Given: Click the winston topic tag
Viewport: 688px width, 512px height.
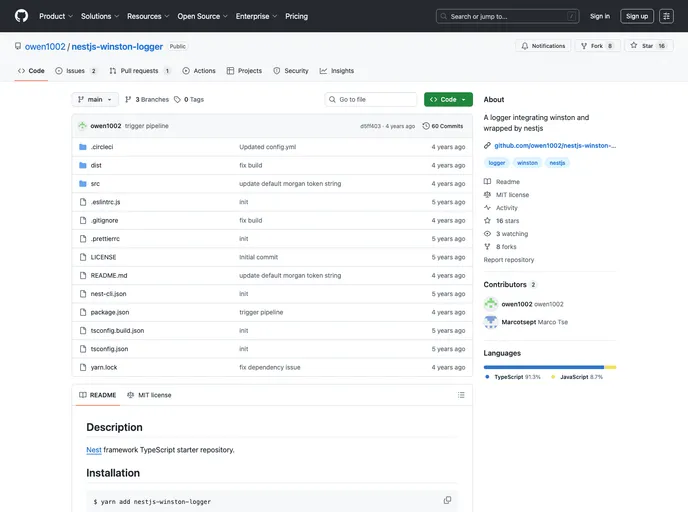Looking at the screenshot, I should (x=527, y=163).
